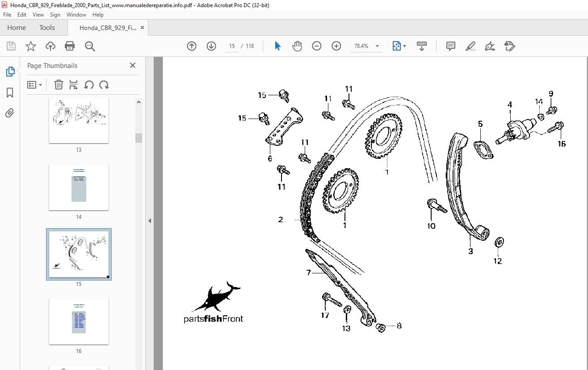Switch to the Tools tab
This screenshot has height=370, width=588.
click(x=47, y=28)
